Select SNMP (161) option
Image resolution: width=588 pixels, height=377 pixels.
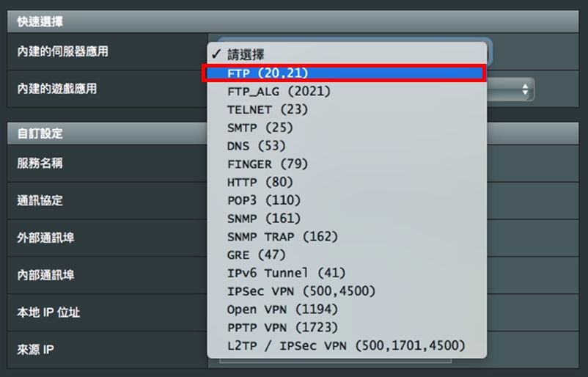click(347, 219)
